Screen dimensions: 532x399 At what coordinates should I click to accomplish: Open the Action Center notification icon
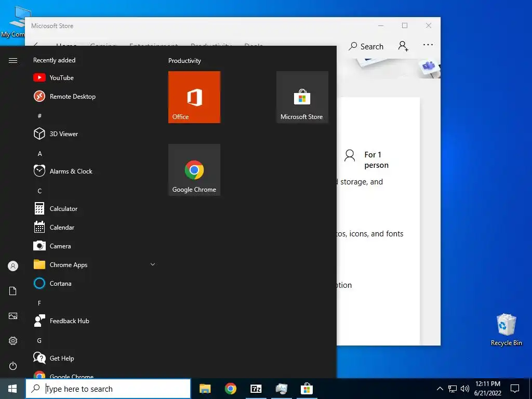coord(515,389)
